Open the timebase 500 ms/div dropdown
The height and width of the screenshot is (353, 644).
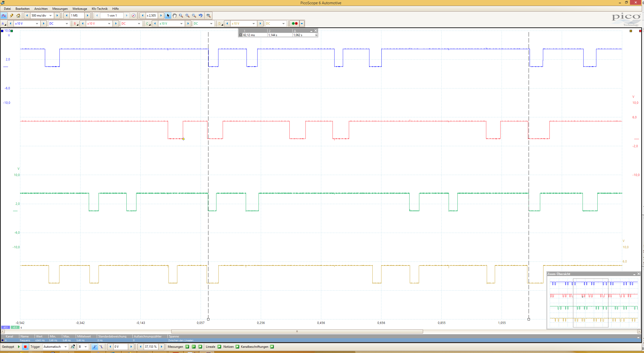click(x=51, y=16)
